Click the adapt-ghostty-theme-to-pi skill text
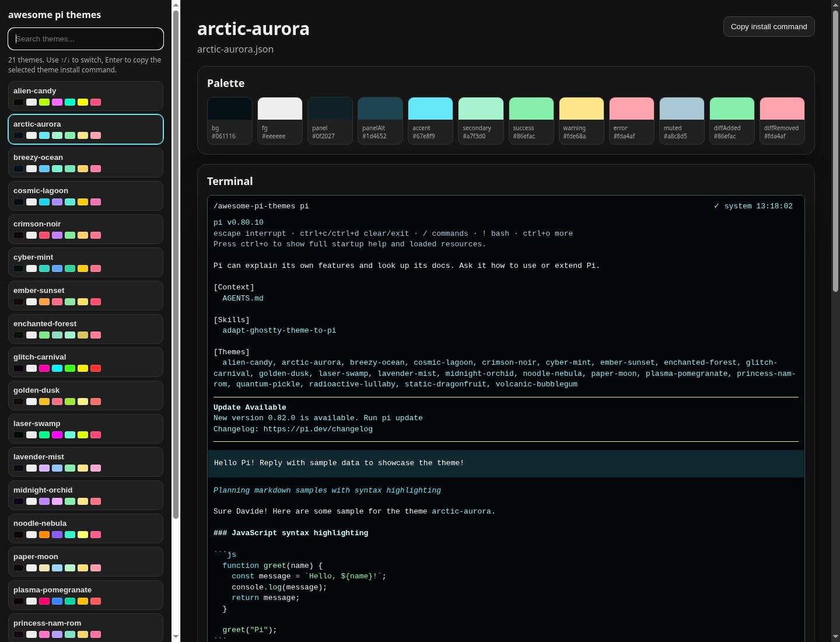Viewport: 840px width, 642px height. pyautogui.click(x=279, y=330)
